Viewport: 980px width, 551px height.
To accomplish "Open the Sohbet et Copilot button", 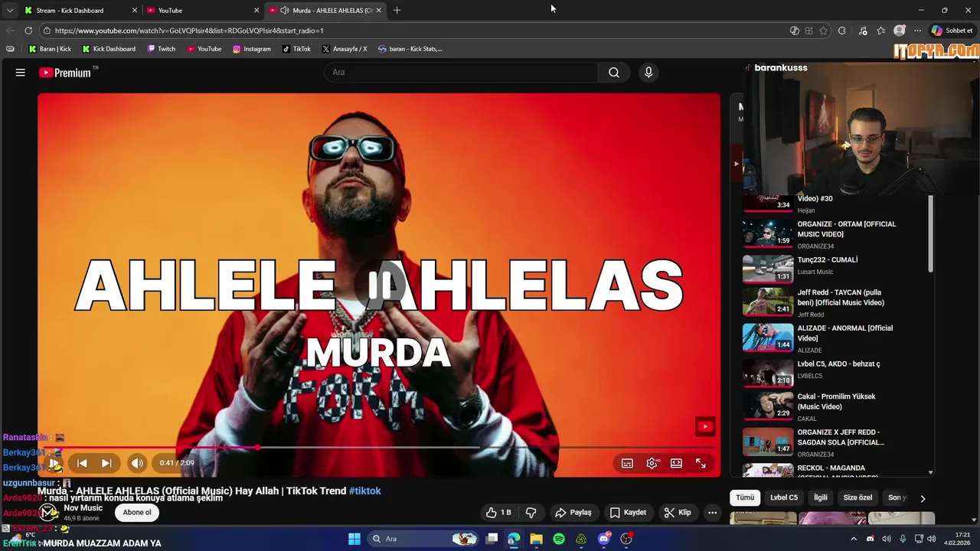I will click(x=952, y=31).
